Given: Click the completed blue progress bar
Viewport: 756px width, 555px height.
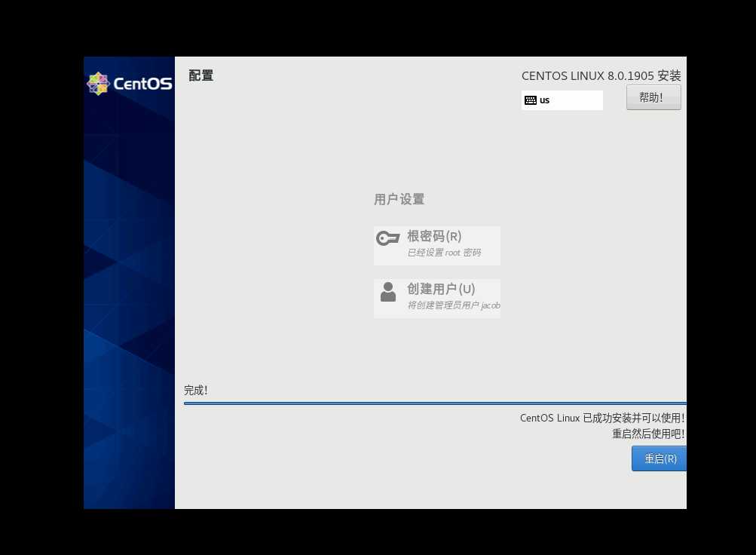Looking at the screenshot, I should pyautogui.click(x=435, y=403).
